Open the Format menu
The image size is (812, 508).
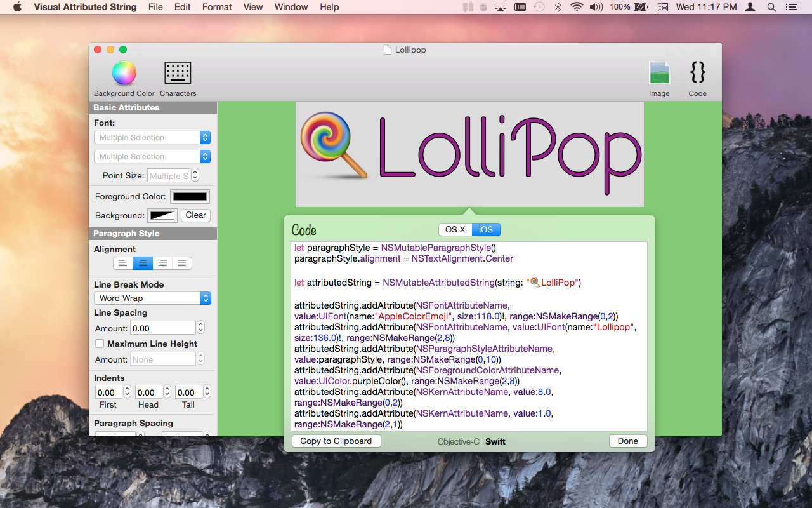tap(217, 7)
